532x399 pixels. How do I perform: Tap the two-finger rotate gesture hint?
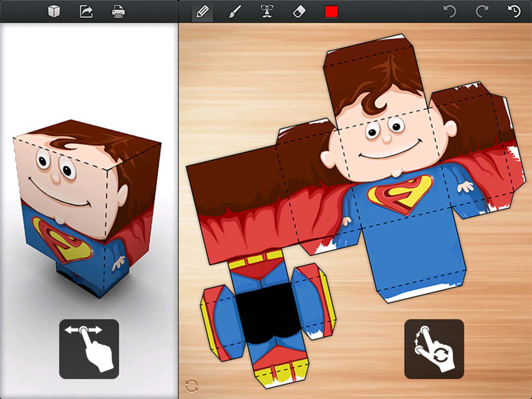pos(434,349)
